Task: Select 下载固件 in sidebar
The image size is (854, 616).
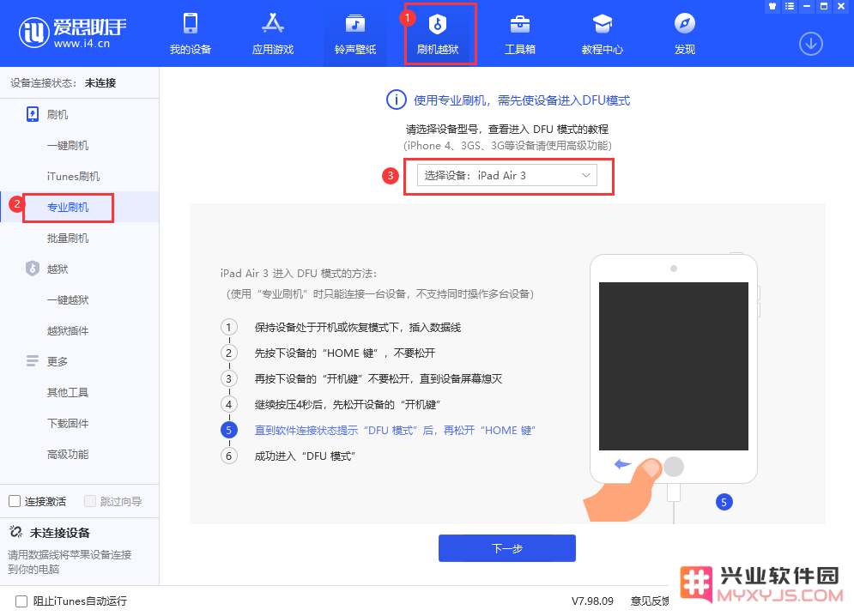Action: (x=68, y=423)
